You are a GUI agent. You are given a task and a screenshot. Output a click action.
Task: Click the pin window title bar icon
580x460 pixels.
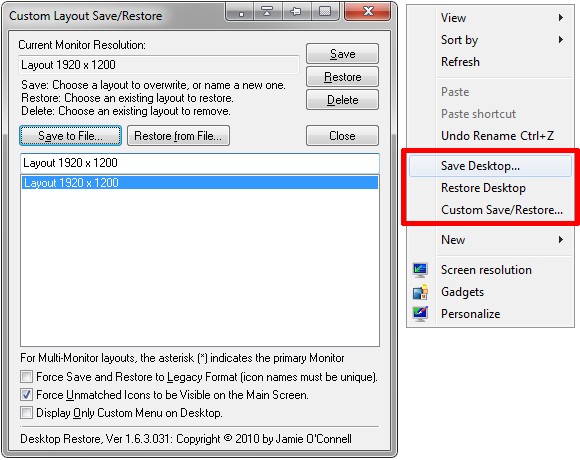[x=295, y=12]
